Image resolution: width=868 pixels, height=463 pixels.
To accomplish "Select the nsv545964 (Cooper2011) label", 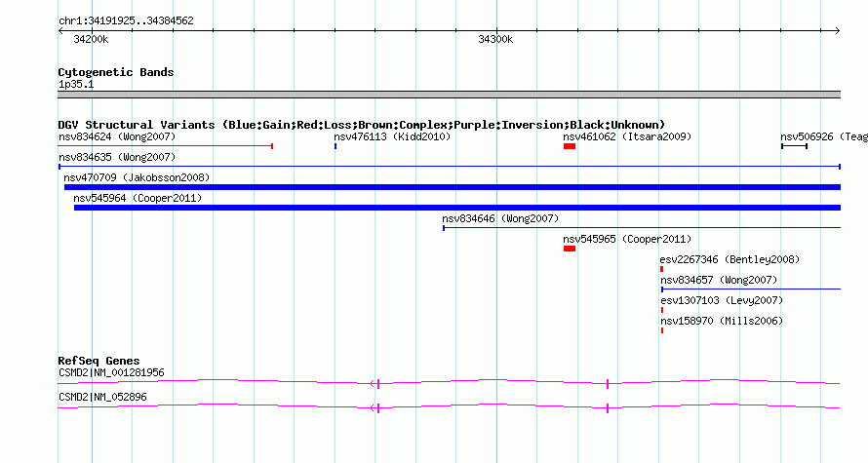I will click(x=138, y=198).
